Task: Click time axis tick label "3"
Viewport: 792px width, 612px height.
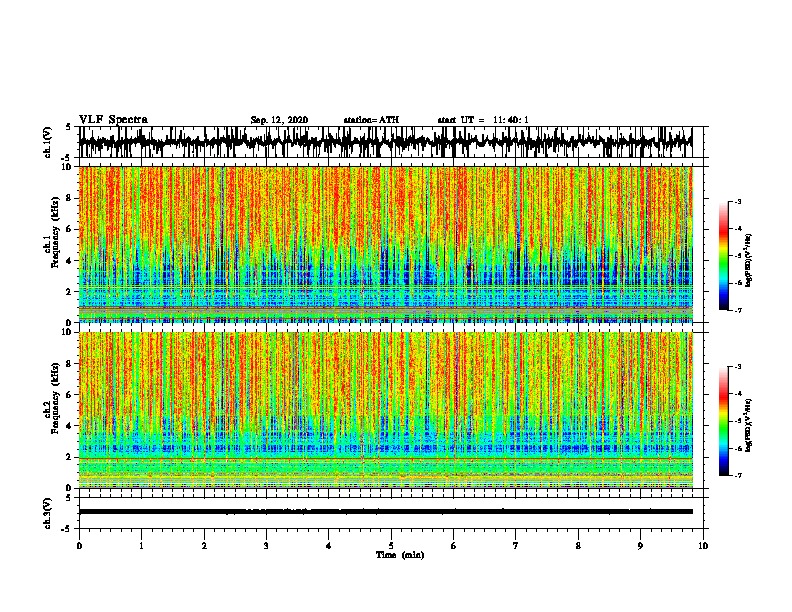Action: (x=266, y=546)
